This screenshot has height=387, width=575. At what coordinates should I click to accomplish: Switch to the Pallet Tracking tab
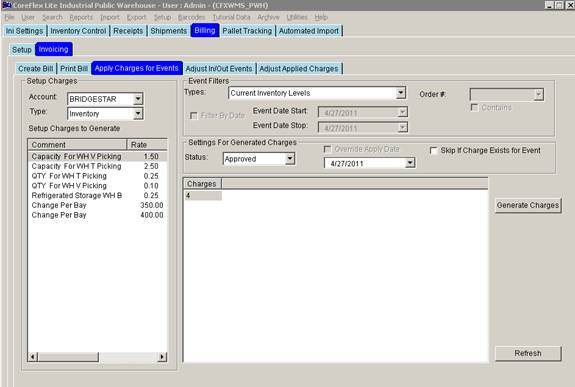coord(247,31)
